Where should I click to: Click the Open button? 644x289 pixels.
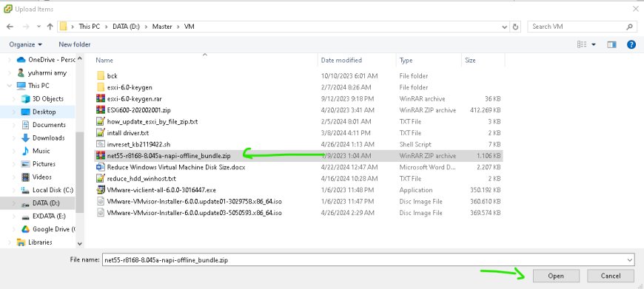[556, 276]
